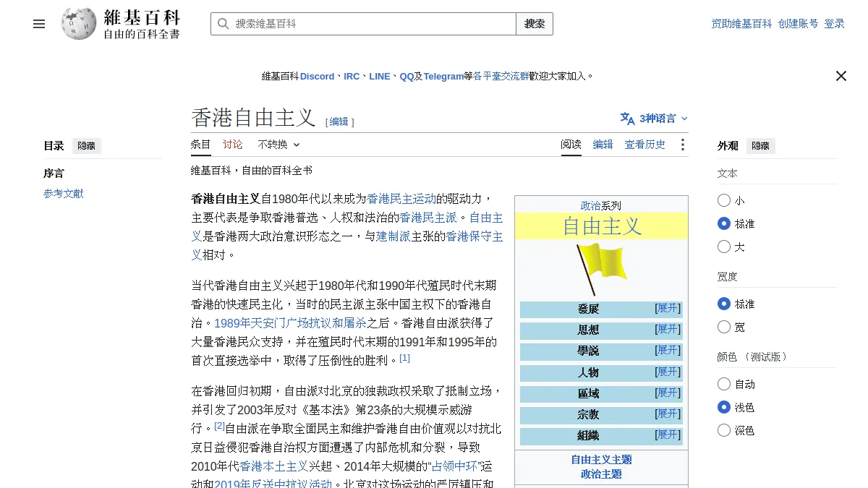
Task: Expand the 思想 section in infobox
Action: click(x=668, y=329)
